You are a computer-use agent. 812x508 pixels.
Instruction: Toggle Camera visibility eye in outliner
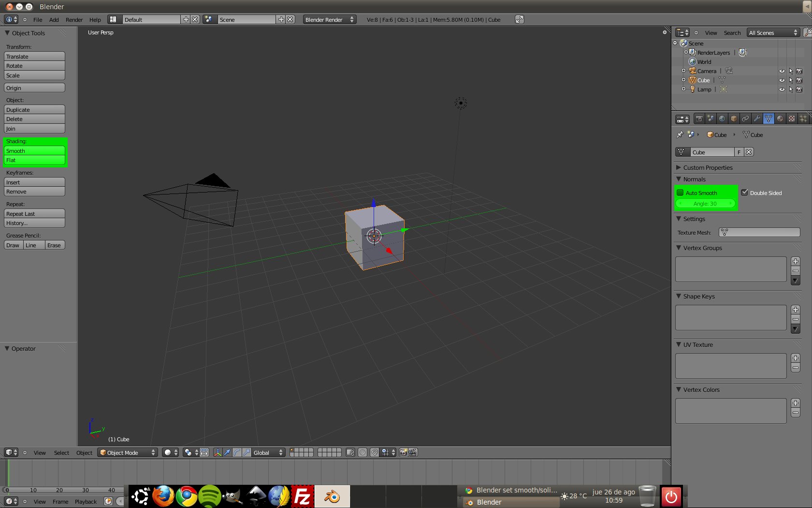coord(782,71)
